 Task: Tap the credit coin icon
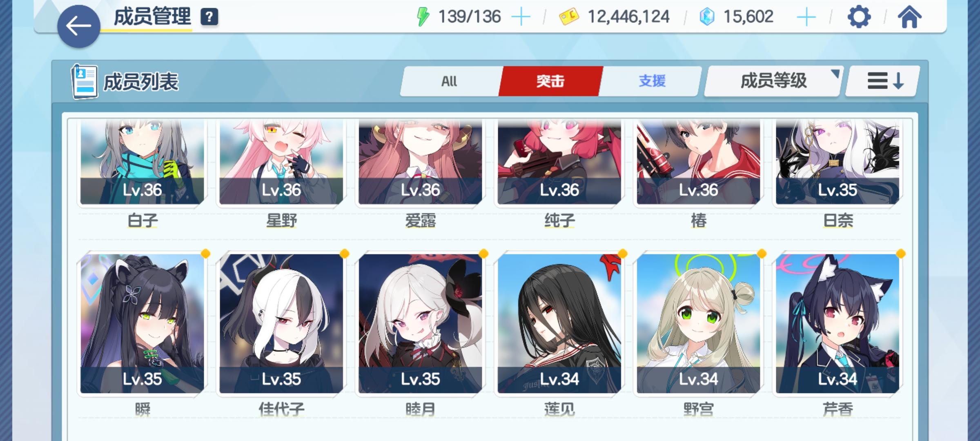point(569,17)
